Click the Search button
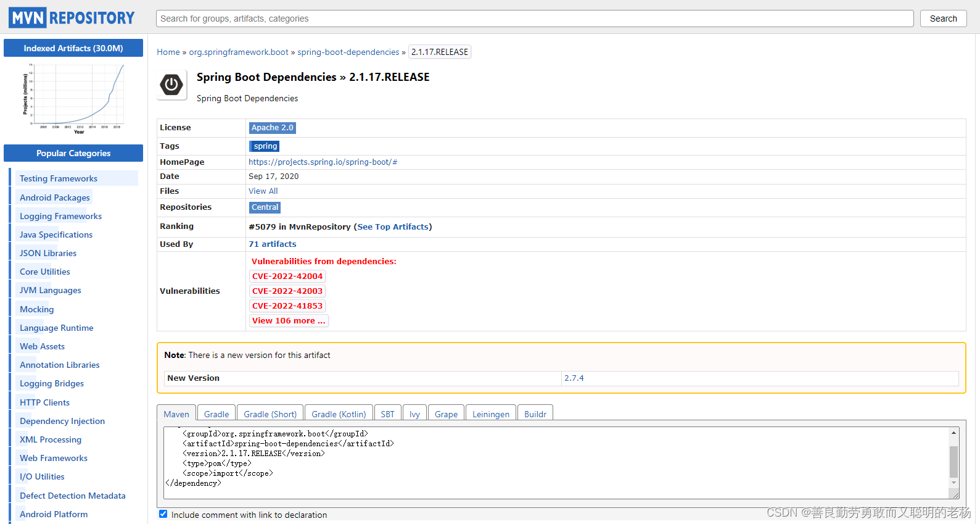The width and height of the screenshot is (980, 524). coord(943,19)
